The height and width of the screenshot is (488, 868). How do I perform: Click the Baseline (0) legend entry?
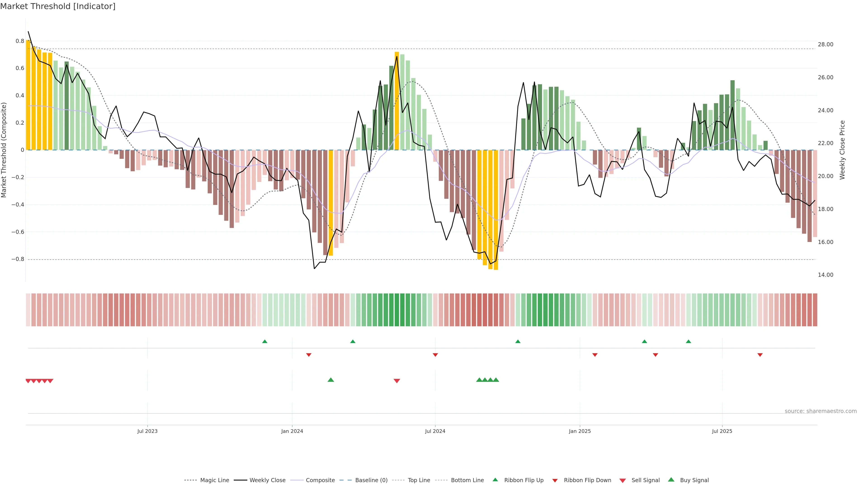371,480
